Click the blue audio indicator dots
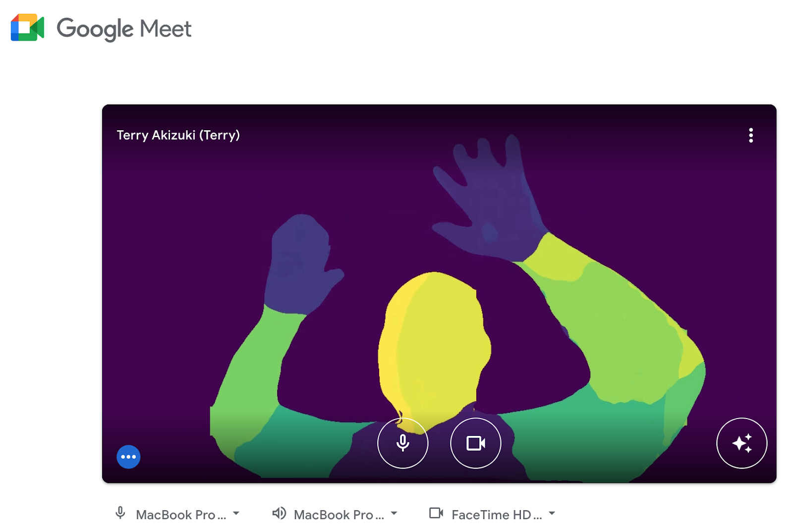Screen dimensions: 793x532 coord(128,457)
